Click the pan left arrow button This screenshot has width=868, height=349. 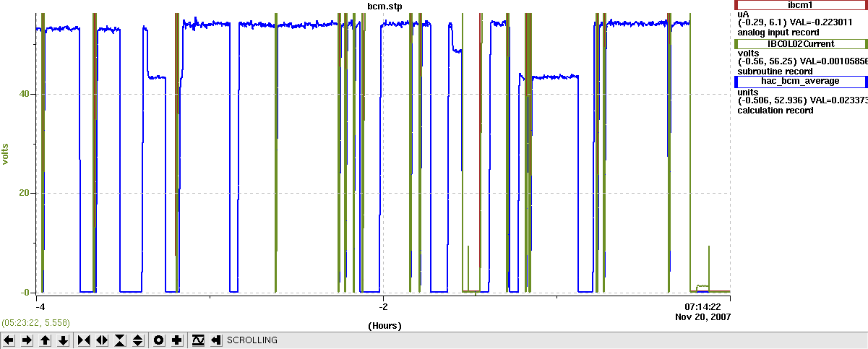9,340
